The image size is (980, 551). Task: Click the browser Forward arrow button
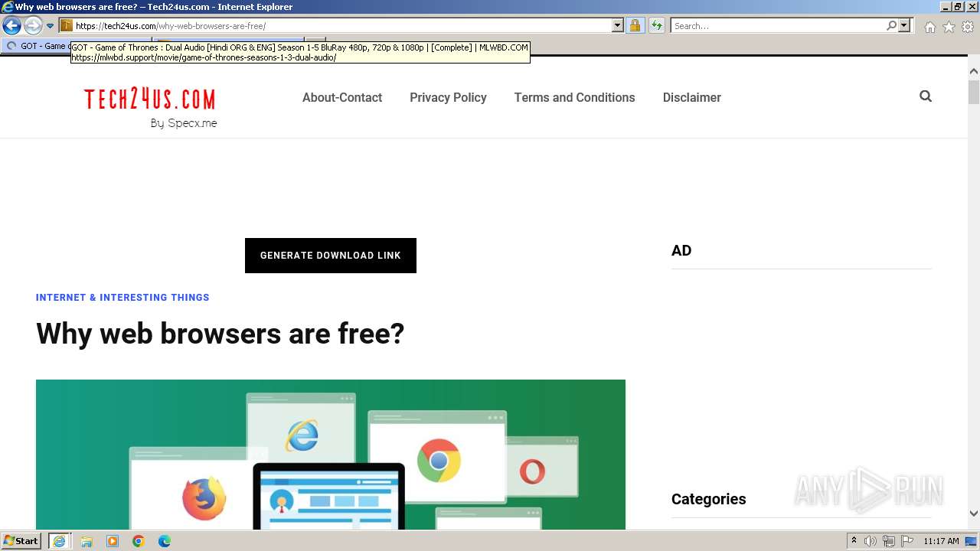click(33, 26)
